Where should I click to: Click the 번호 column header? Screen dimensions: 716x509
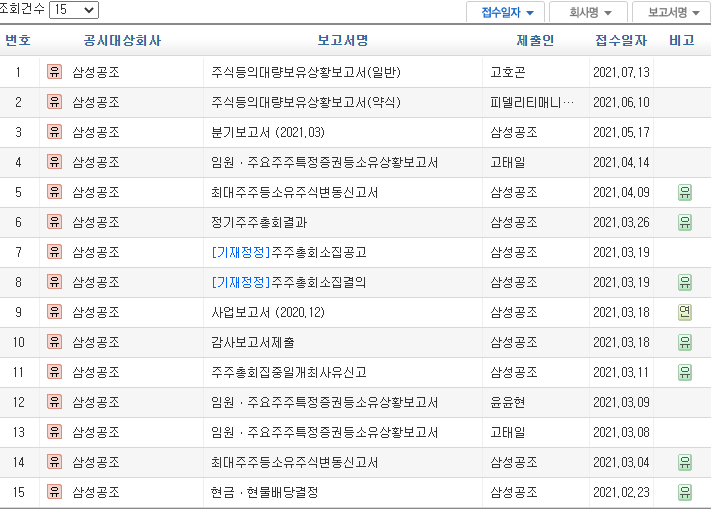(x=18, y=41)
